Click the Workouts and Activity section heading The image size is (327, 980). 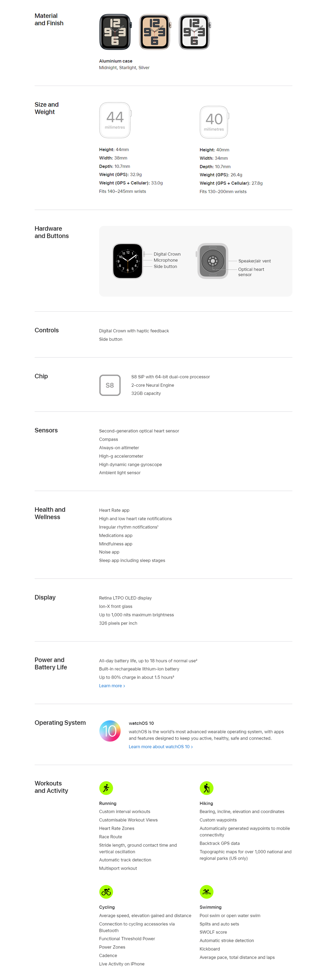click(51, 787)
